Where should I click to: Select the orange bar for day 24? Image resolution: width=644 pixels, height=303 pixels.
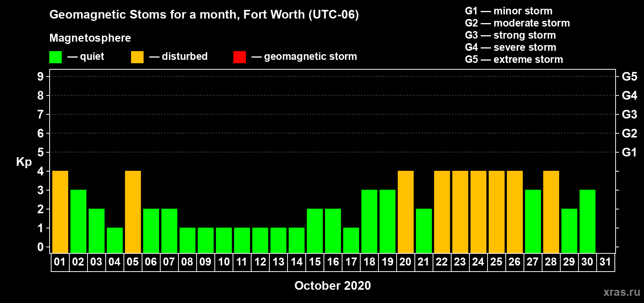(x=478, y=212)
